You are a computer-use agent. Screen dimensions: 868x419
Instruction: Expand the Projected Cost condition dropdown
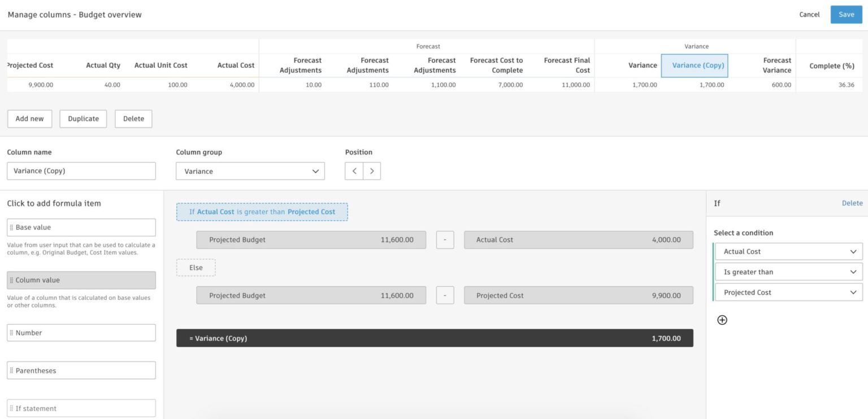789,293
